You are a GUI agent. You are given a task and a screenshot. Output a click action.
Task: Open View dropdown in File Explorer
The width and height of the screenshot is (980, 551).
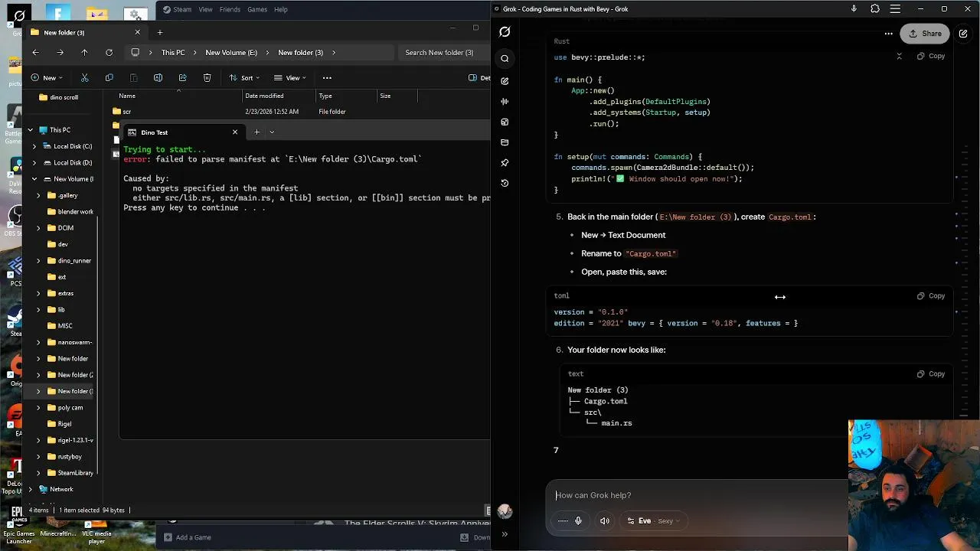point(290,77)
